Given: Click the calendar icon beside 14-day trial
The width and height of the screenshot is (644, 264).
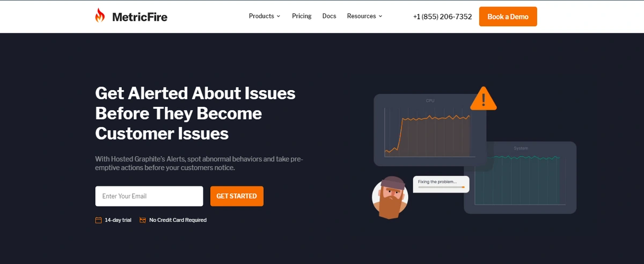Looking at the screenshot, I should [x=98, y=220].
